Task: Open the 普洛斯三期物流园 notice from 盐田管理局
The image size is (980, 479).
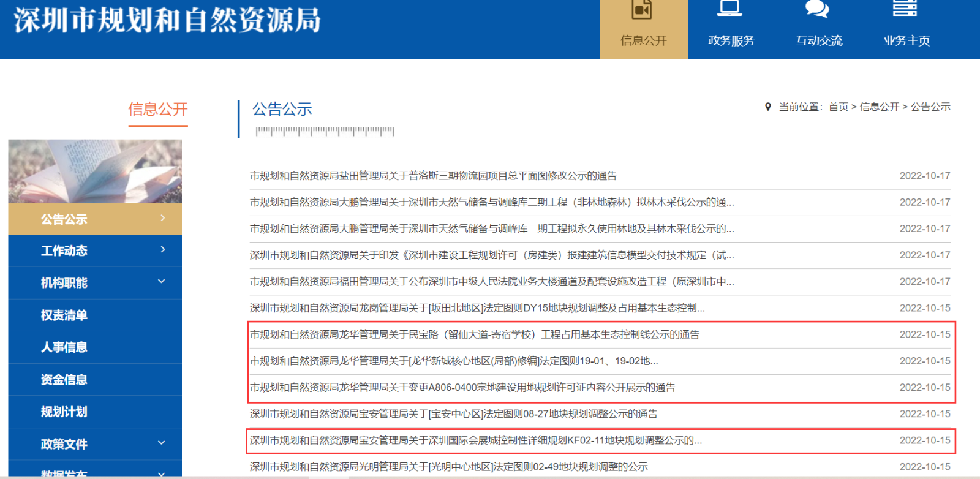Action: tap(433, 176)
